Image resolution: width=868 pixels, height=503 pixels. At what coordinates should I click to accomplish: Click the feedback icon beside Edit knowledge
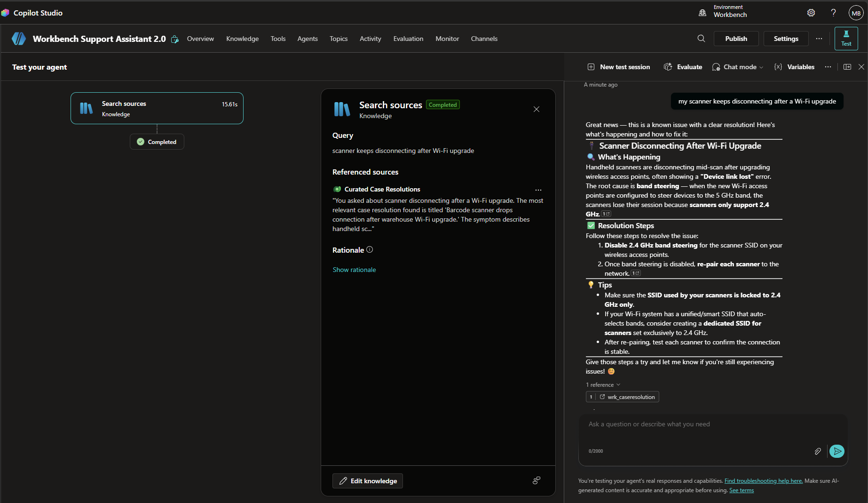pyautogui.click(x=537, y=480)
